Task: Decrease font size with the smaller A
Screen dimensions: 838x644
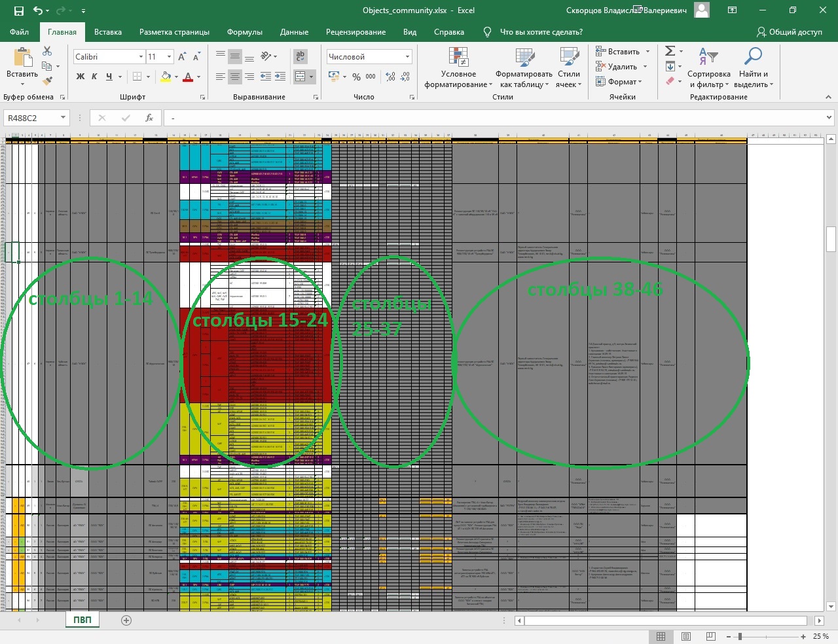Action: (196, 57)
